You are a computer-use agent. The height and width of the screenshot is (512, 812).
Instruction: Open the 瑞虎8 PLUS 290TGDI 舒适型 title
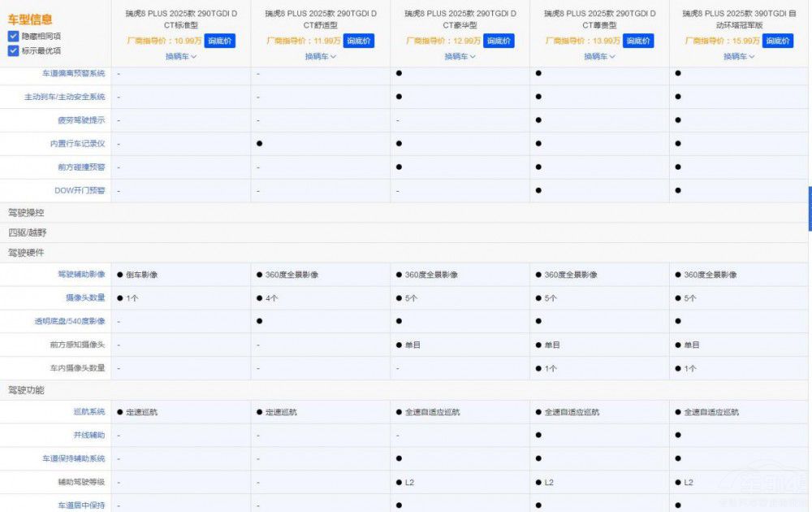click(320, 20)
